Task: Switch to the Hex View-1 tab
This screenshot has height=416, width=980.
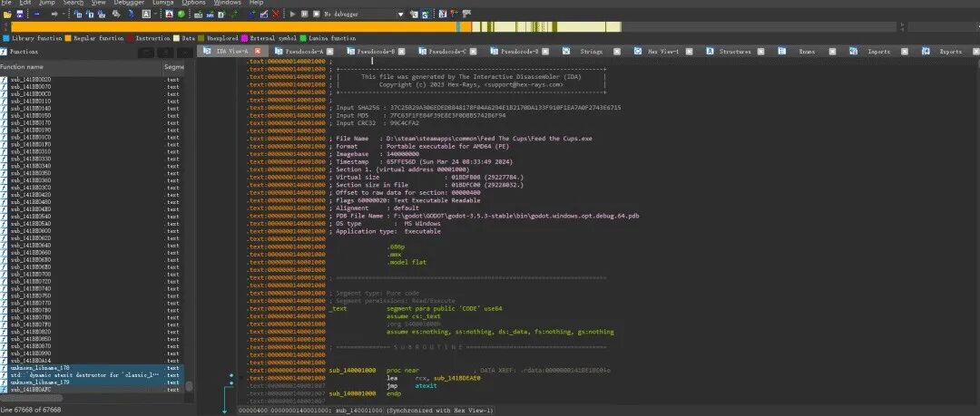Action: [x=662, y=52]
